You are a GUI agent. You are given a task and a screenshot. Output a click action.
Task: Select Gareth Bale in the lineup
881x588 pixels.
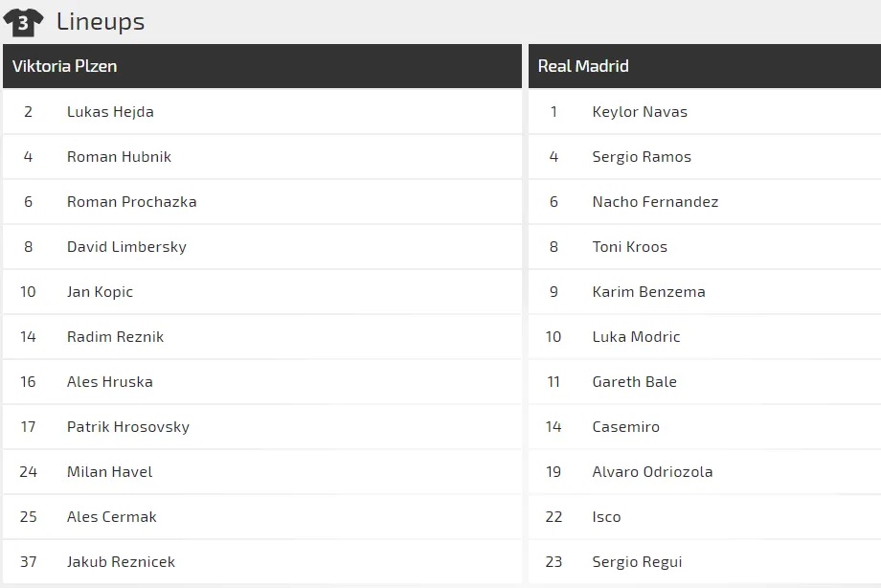[634, 382]
